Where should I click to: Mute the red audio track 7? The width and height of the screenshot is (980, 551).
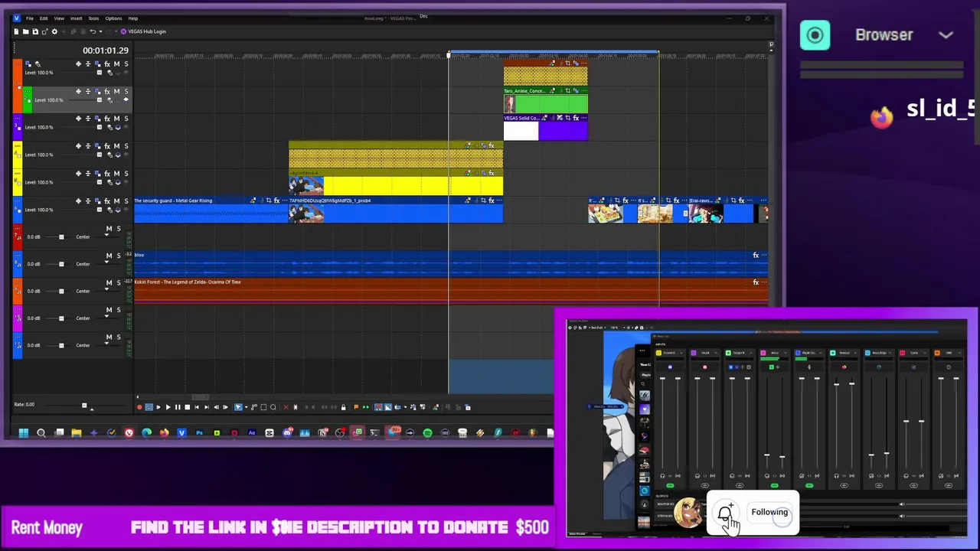(109, 229)
